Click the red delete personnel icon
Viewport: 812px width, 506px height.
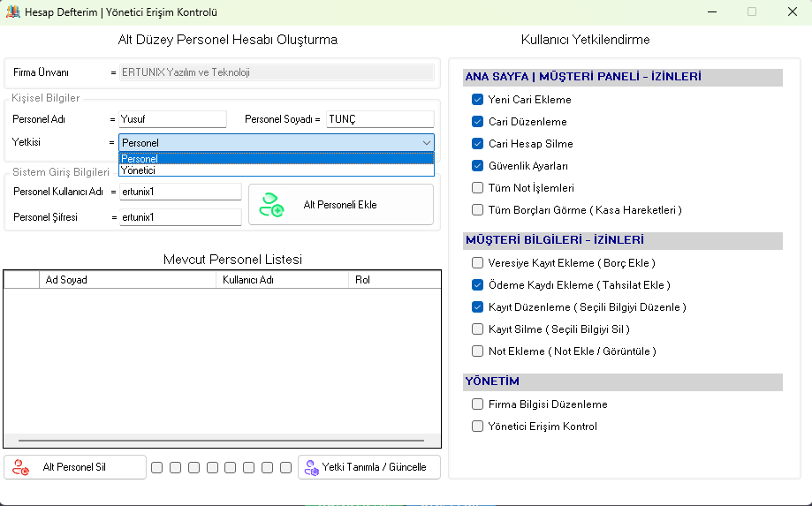pyautogui.click(x=20, y=467)
